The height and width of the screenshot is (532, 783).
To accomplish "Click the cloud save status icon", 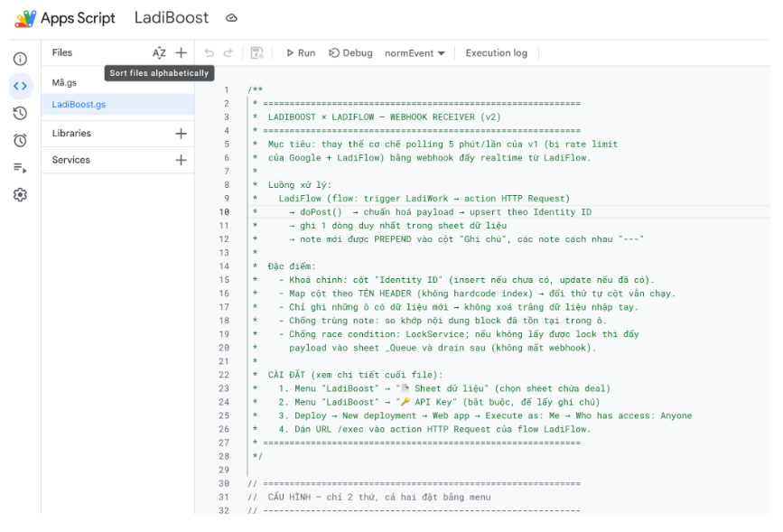I will click(231, 18).
